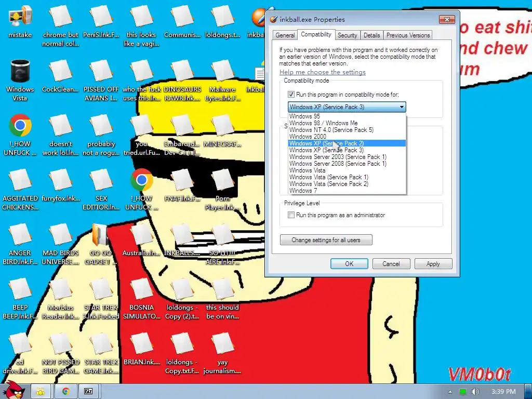
Task: Choose plain Windows Vista option
Action: pyautogui.click(x=347, y=170)
